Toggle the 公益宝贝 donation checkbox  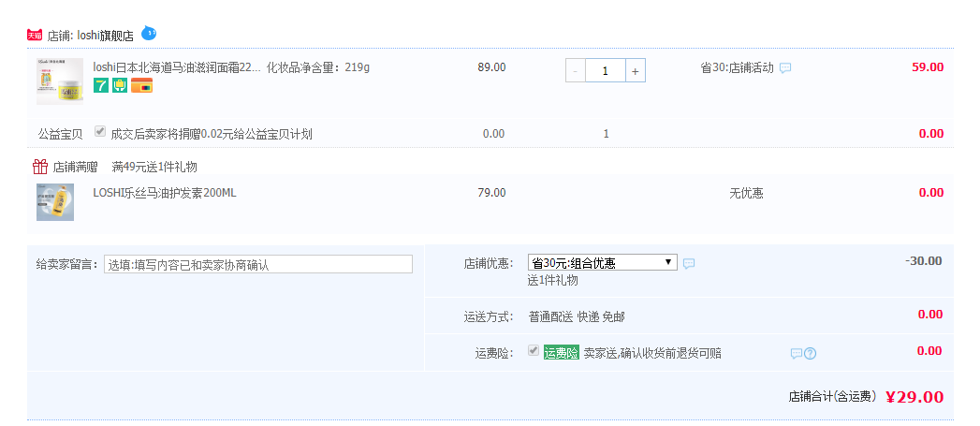100,131
